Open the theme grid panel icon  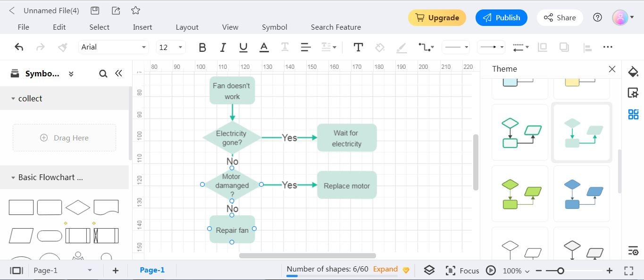coord(633,115)
